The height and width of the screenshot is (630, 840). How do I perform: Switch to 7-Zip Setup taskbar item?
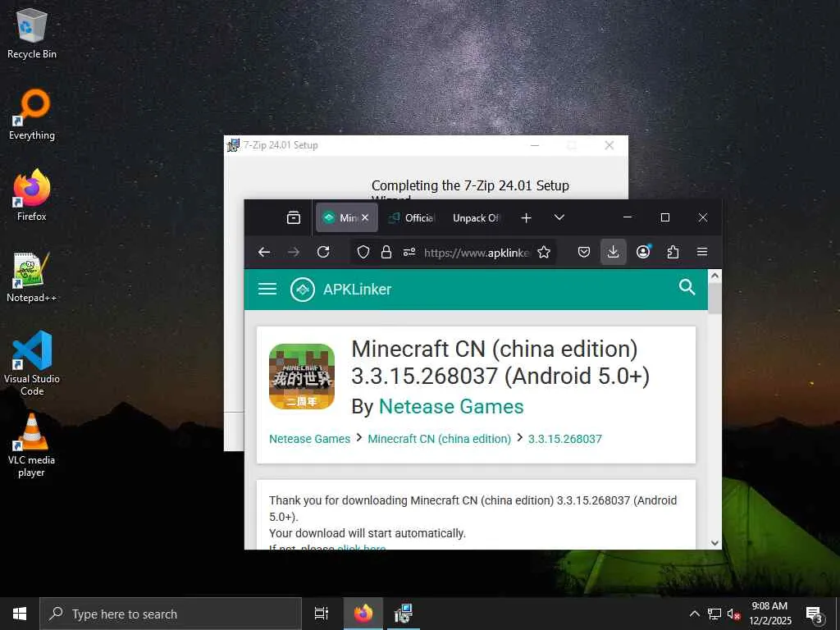click(x=403, y=614)
